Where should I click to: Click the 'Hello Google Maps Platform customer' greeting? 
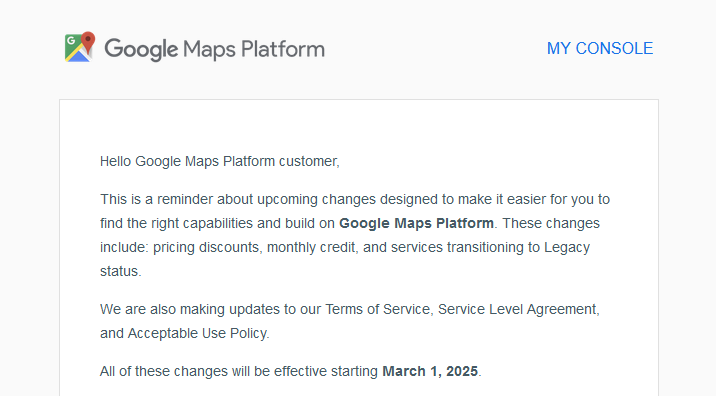click(x=220, y=161)
